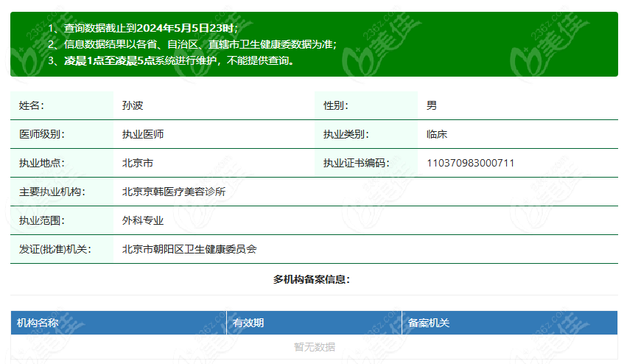
Task: Click the 执业地点 label
Action: coord(41,163)
